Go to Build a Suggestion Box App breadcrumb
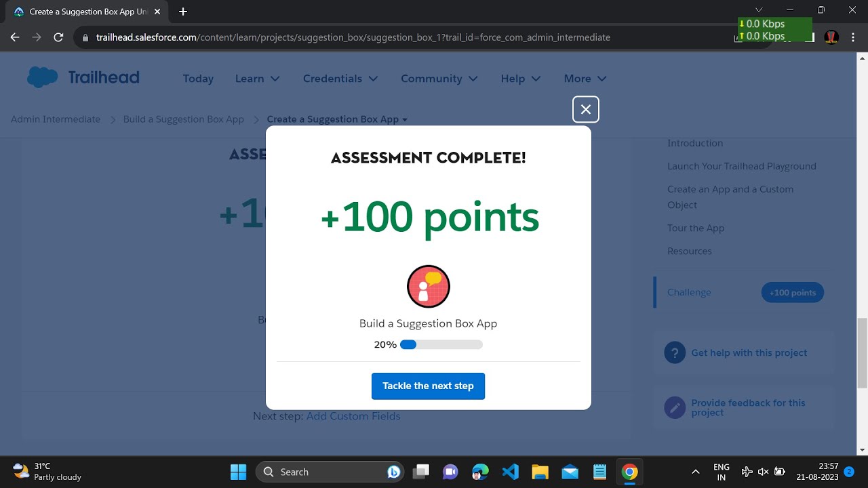The image size is (868, 488). point(183,119)
